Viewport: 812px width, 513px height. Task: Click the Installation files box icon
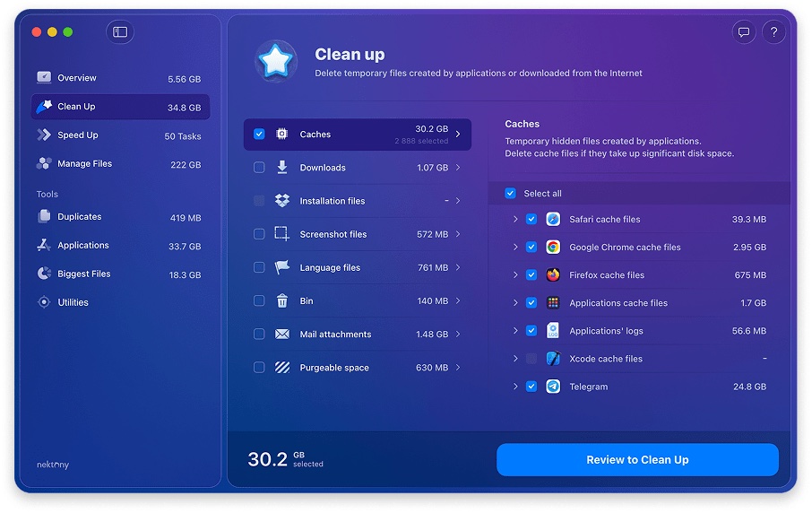click(281, 201)
